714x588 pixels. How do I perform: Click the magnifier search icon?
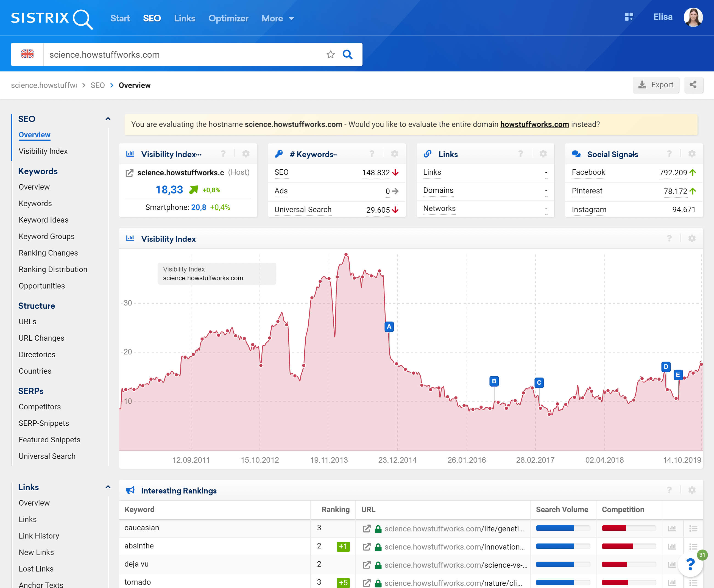[348, 54]
